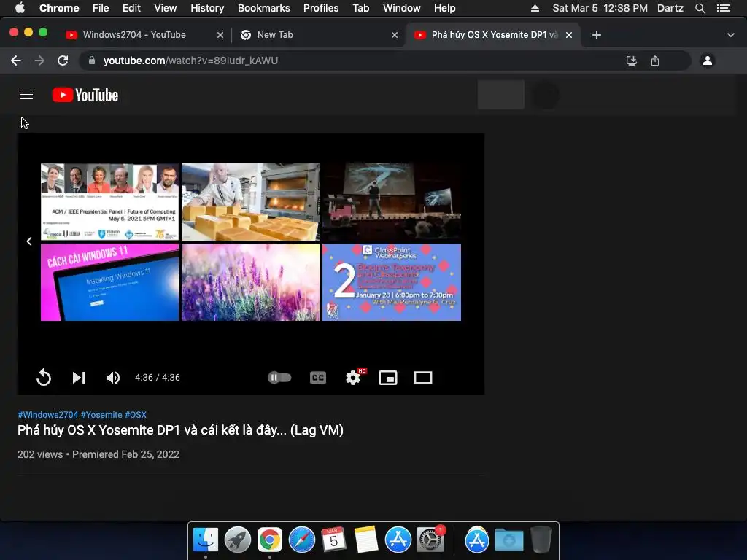The height and width of the screenshot is (560, 747).
Task: Share this page icon
Action: tap(655, 61)
